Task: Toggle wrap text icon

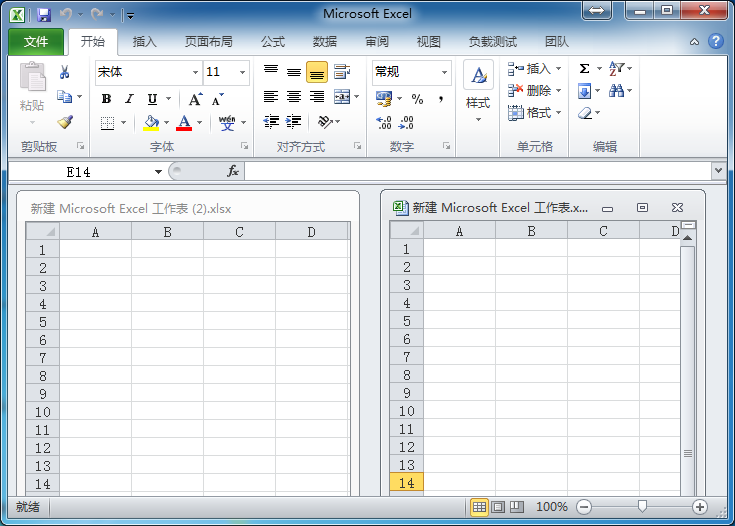Action: click(342, 72)
